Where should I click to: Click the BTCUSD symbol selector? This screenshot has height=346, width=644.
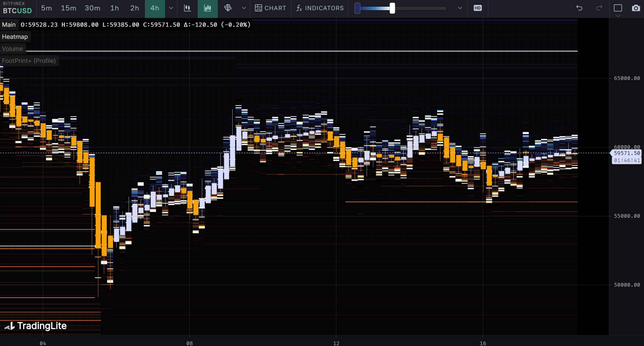click(17, 11)
